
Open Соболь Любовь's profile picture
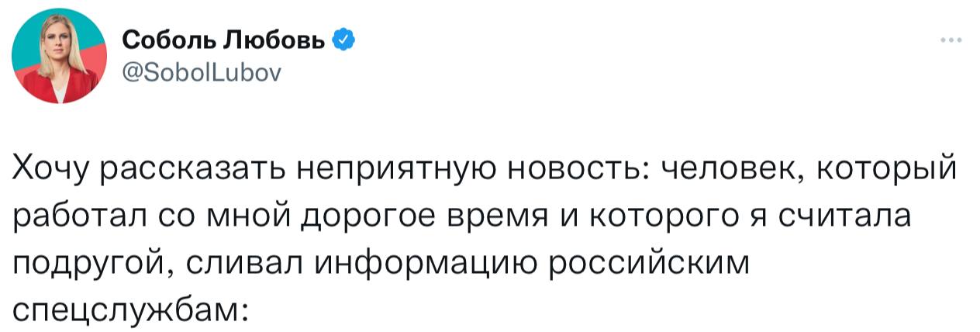[x=60, y=60]
